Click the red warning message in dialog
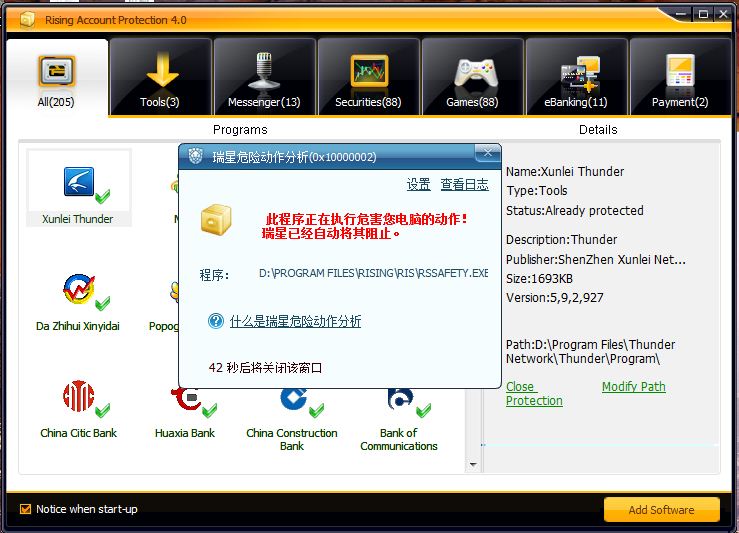Viewport: 739px width, 533px height. tap(365, 226)
